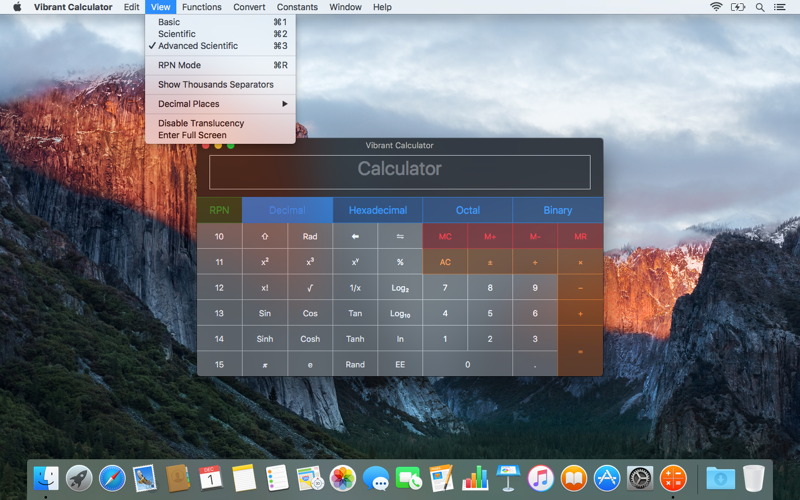800x500 pixels.
Task: Click the MC memory clear key
Action: tap(445, 236)
